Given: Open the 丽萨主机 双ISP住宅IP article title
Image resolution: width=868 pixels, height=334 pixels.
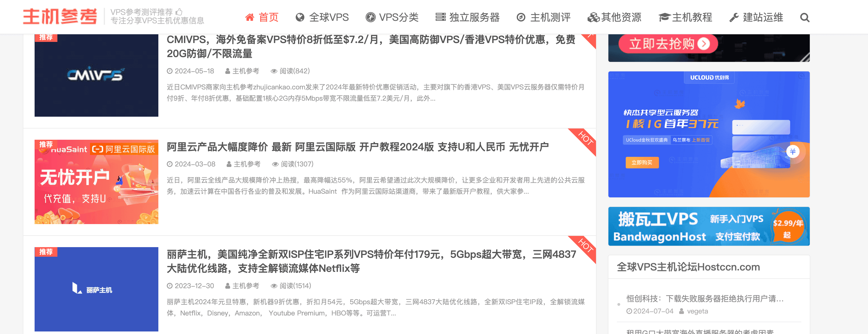Looking at the screenshot, I should 371,261.
